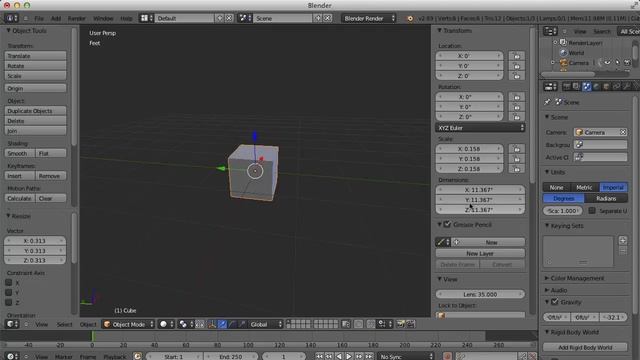Add a new screen layout with plus icon

click(220, 18)
